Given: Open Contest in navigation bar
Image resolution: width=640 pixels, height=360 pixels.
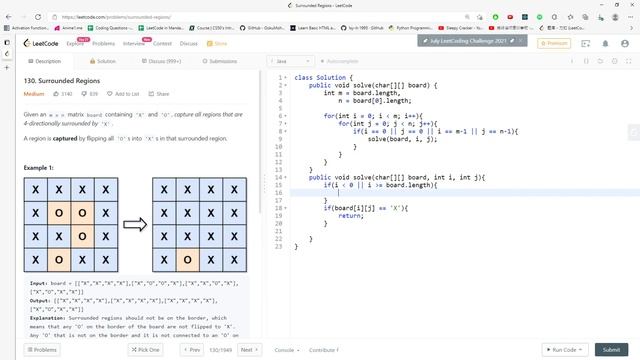Looking at the screenshot, I should click(162, 44).
